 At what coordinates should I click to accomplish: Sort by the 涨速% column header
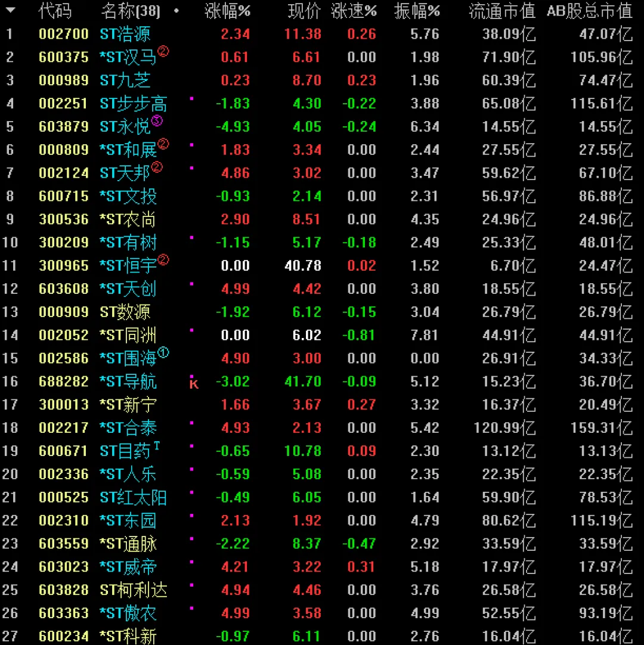354,11
